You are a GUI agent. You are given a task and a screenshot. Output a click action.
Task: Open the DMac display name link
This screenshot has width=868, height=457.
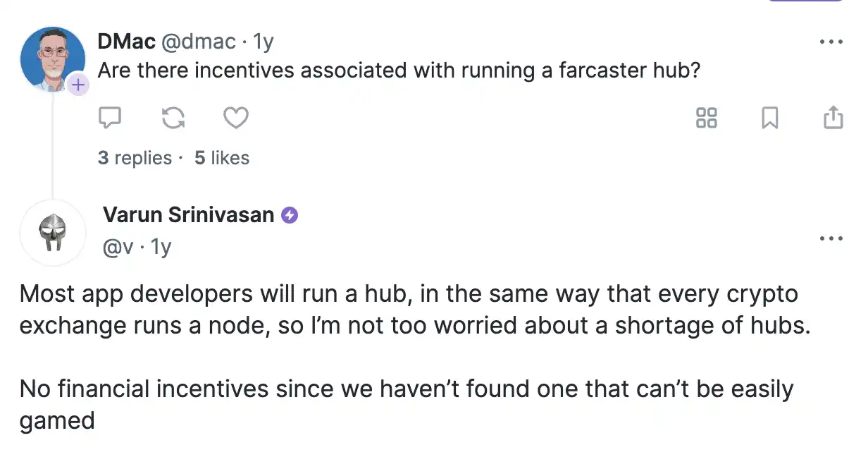tap(126, 42)
